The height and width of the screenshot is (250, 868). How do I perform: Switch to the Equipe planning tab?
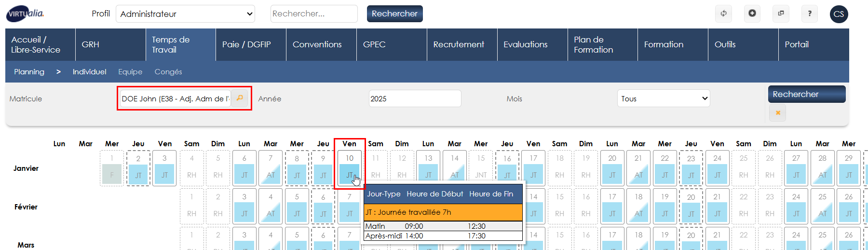pos(130,72)
